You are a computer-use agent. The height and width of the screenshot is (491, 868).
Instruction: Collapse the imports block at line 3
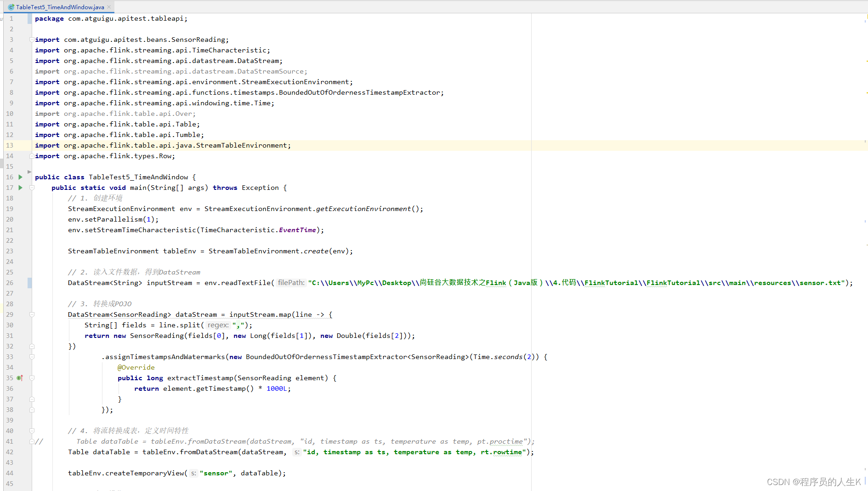pos(32,40)
